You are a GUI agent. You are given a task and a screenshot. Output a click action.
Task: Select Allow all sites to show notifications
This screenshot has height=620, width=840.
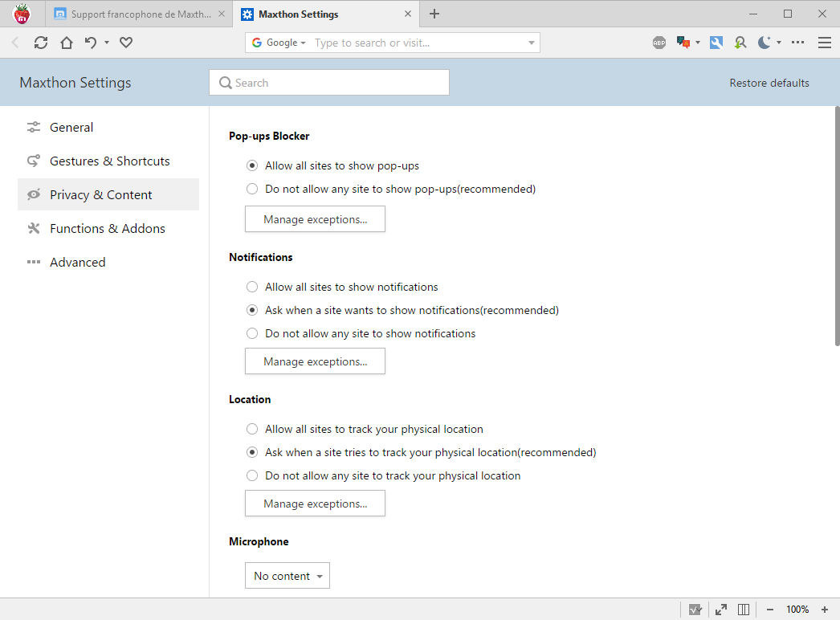coord(252,287)
